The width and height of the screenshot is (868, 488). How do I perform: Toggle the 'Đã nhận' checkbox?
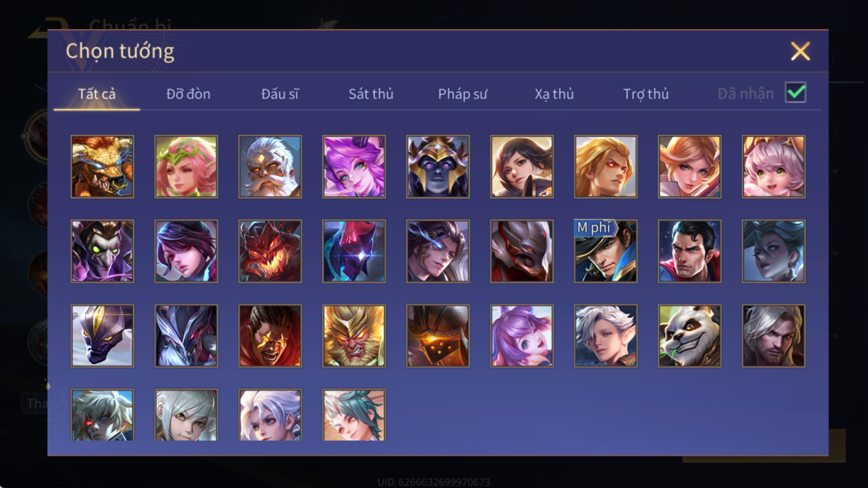[795, 93]
